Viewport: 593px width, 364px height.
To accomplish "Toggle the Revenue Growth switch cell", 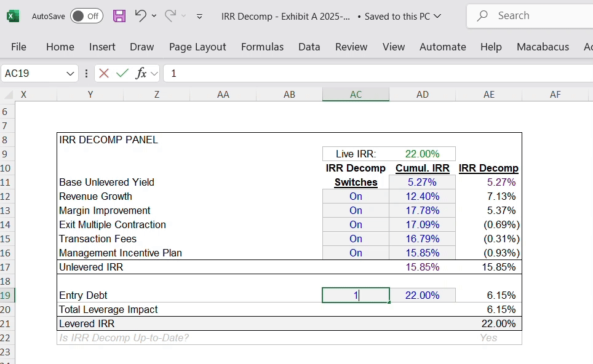I will click(356, 196).
